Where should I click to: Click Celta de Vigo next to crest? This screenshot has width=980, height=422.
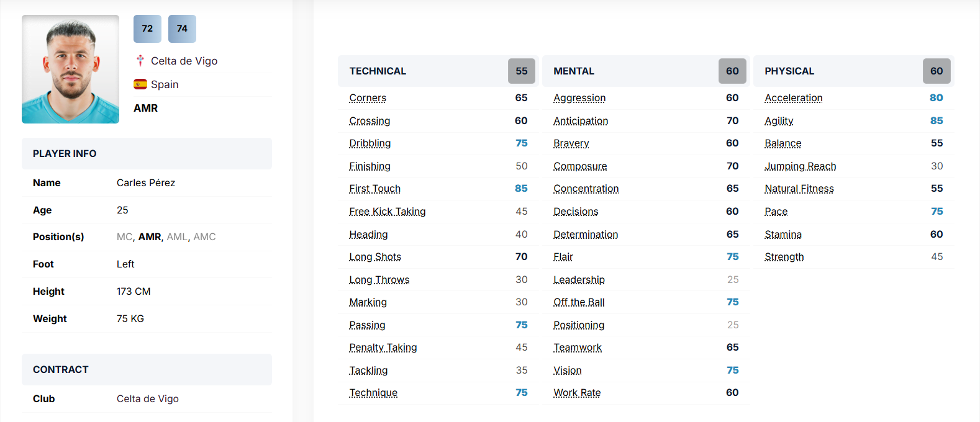(x=184, y=61)
